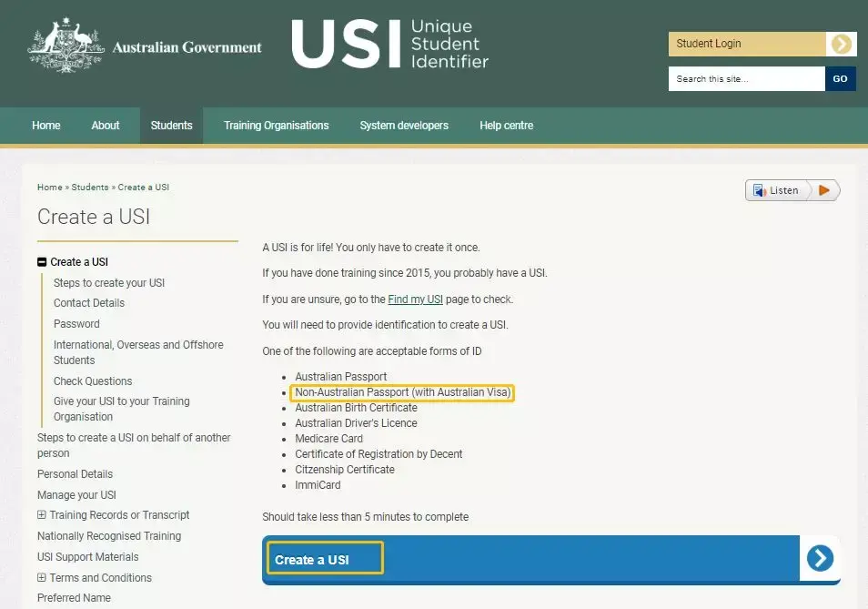The width and height of the screenshot is (868, 609).
Task: Click the GO search button
Action: tap(841, 78)
